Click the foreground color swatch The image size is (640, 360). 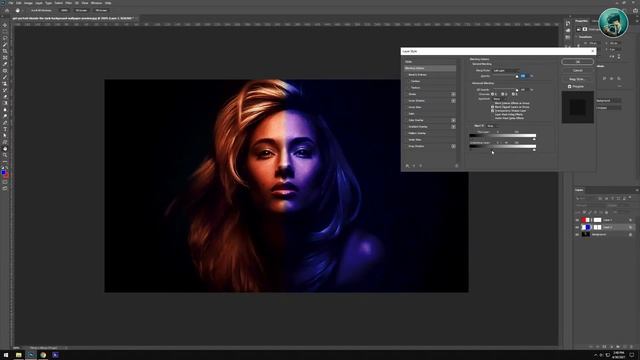3,172
